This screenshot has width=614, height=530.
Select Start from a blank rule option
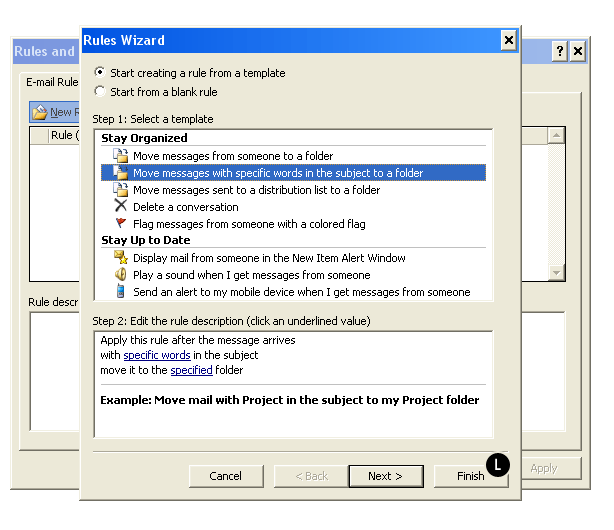pos(99,92)
